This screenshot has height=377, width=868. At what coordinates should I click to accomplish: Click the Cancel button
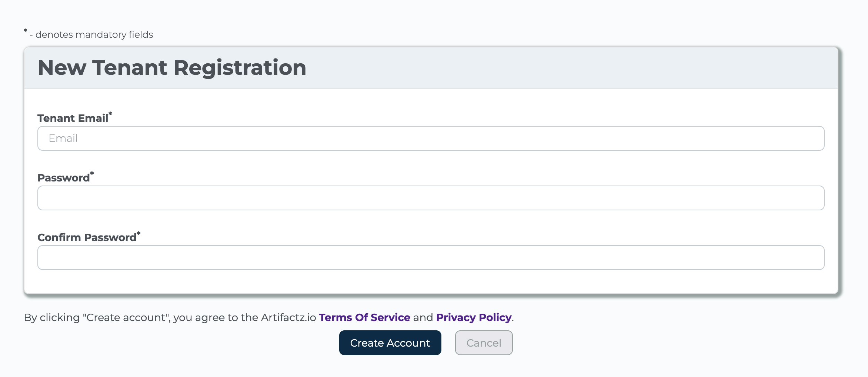point(484,343)
